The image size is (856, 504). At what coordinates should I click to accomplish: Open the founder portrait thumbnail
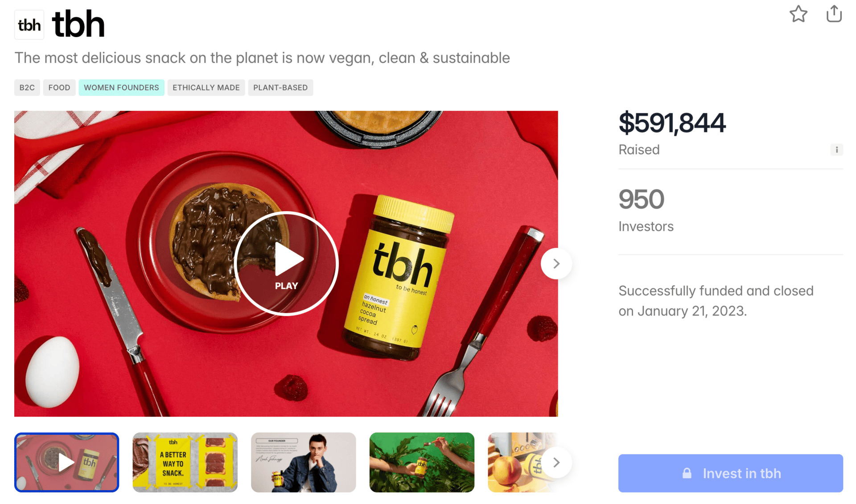coord(304,463)
